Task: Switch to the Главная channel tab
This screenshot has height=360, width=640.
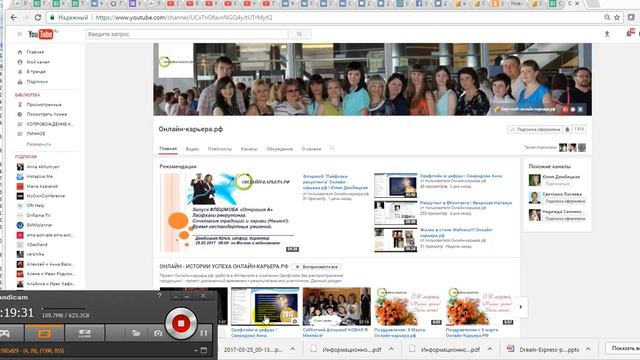Action: 168,149
